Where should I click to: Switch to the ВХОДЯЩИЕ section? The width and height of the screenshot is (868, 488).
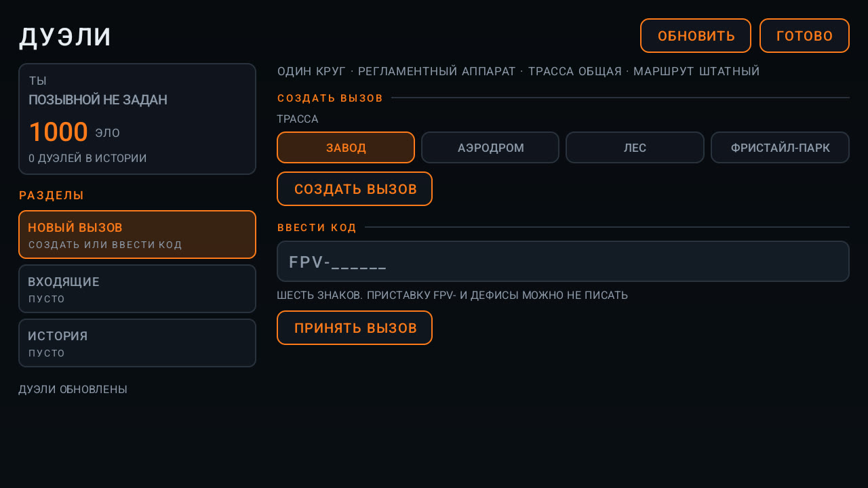pos(137,289)
